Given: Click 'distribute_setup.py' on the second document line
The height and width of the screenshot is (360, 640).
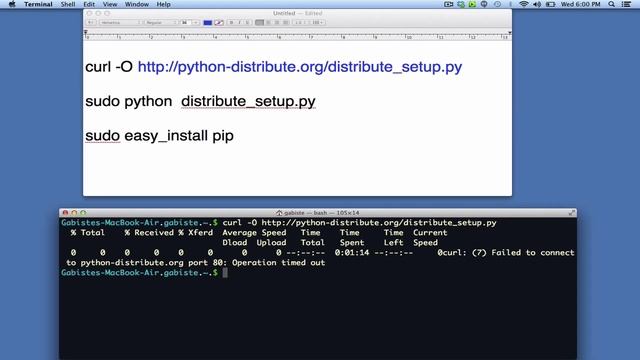Looking at the screenshot, I should (x=248, y=101).
